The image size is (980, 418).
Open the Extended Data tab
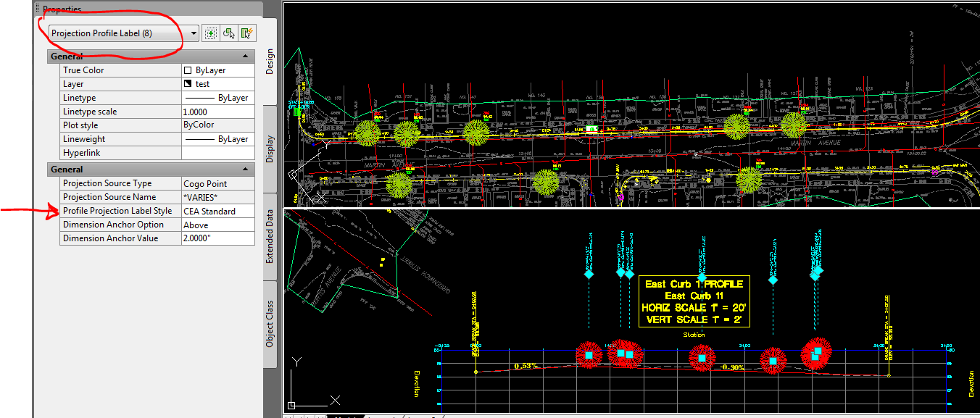(x=270, y=236)
